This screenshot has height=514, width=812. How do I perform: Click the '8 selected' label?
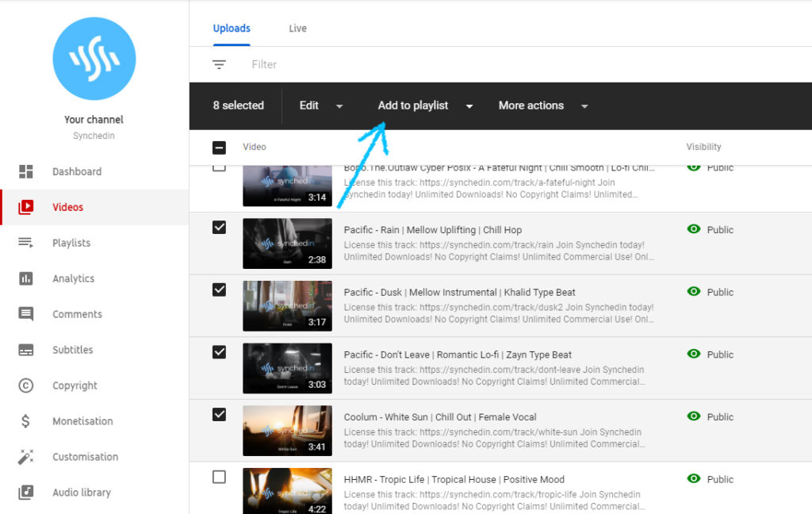point(238,105)
